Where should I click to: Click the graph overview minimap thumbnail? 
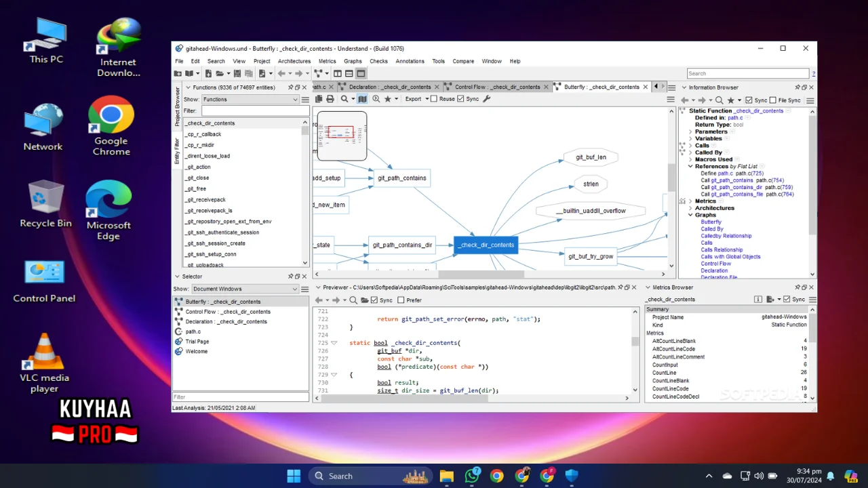(342, 136)
